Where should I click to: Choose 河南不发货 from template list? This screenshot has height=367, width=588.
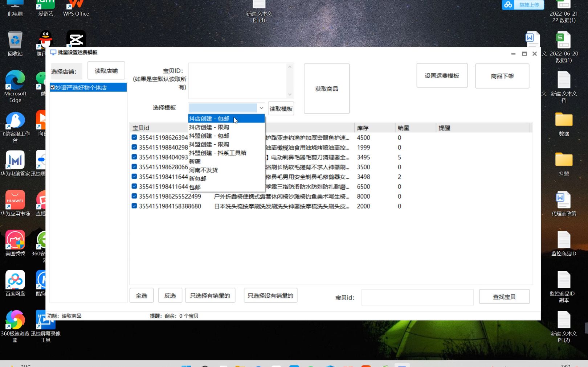(x=203, y=170)
